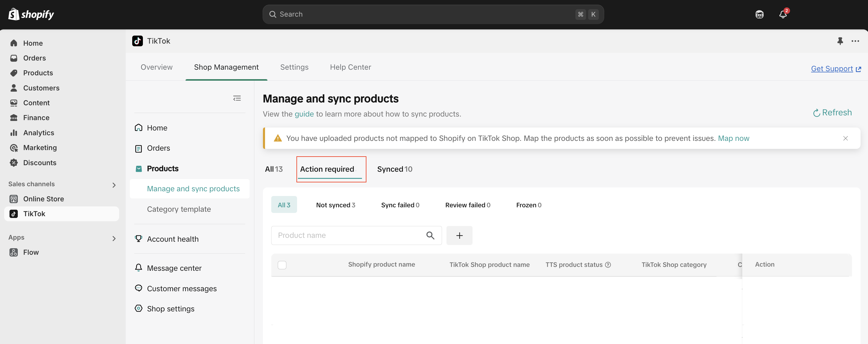The width and height of the screenshot is (868, 344).
Task: Click the TikTok Shop product name column header
Action: pos(489,265)
